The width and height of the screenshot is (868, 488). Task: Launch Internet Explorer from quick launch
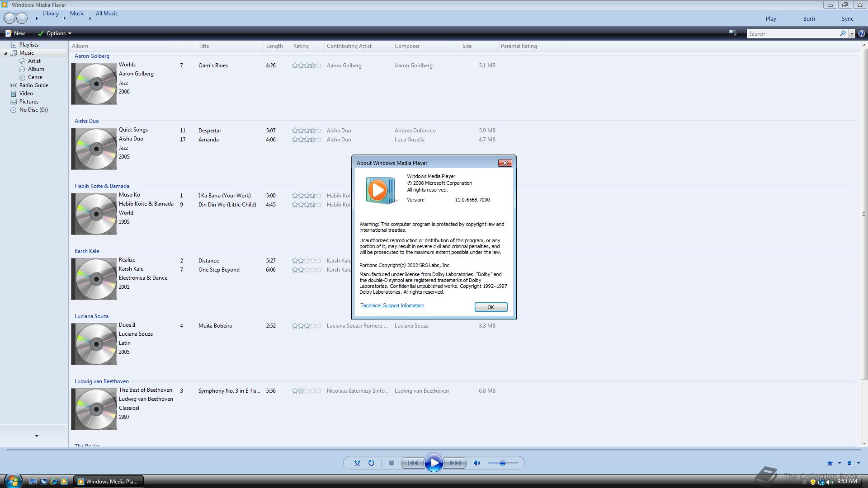coord(54,482)
